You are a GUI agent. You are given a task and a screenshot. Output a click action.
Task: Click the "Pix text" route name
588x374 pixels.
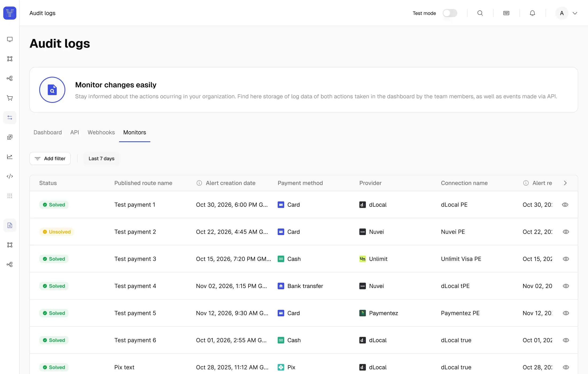tap(124, 367)
